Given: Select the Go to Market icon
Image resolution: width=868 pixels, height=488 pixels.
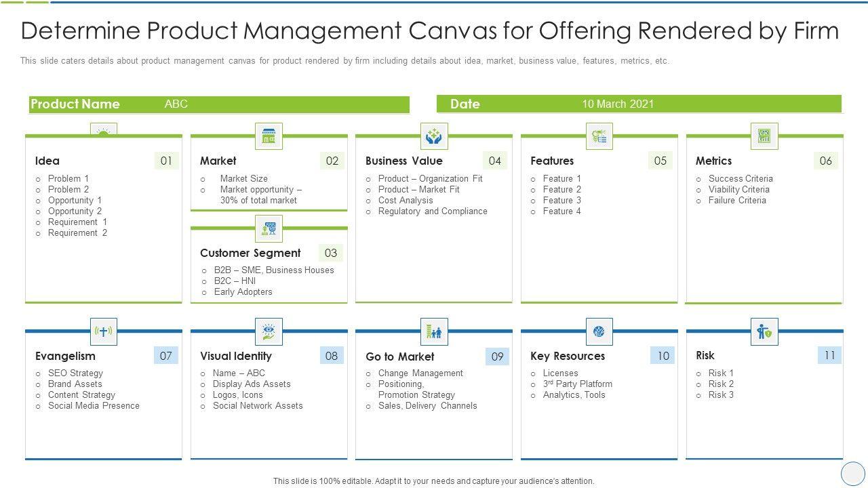Looking at the screenshot, I should [x=434, y=331].
